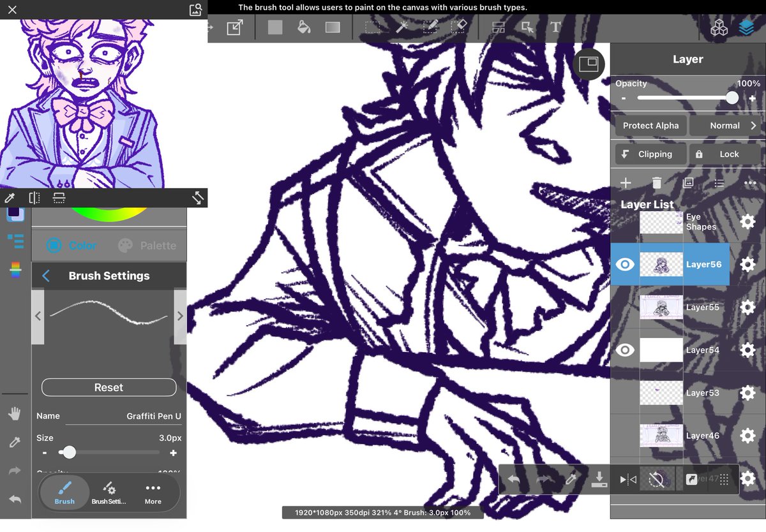Screen dimensions: 766x532
Task: Click the brush Size slider handle
Action: 69,452
